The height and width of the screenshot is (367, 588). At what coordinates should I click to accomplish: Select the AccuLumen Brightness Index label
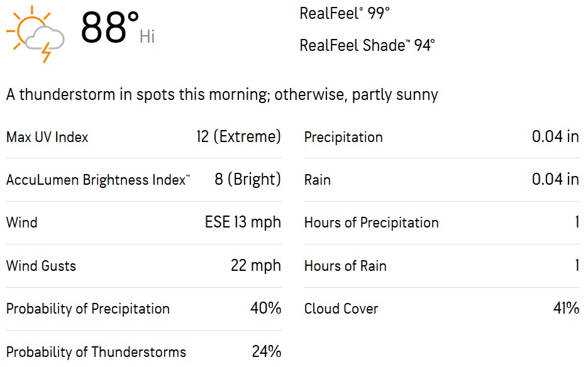pyautogui.click(x=97, y=180)
